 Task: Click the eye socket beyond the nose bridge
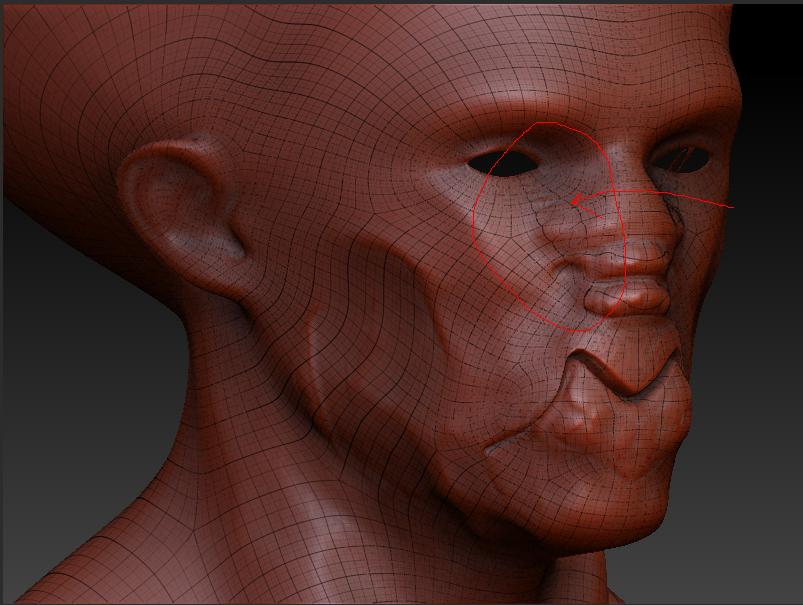coord(682,158)
